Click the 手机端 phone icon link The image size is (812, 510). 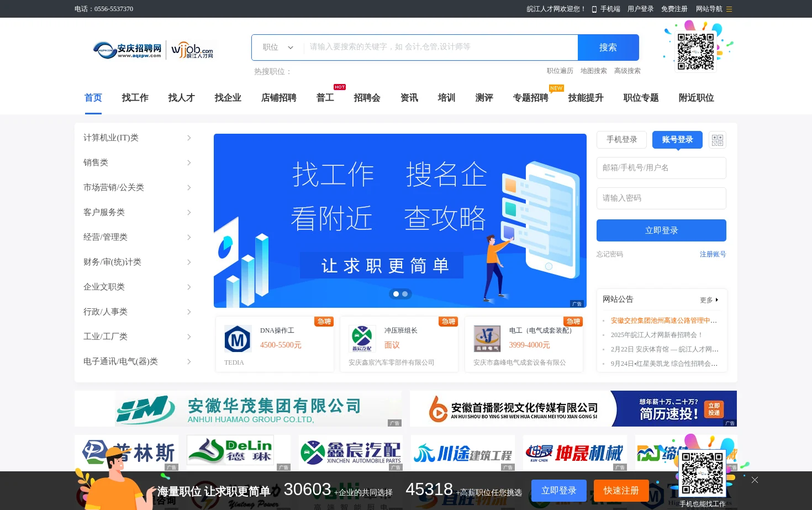pyautogui.click(x=605, y=9)
